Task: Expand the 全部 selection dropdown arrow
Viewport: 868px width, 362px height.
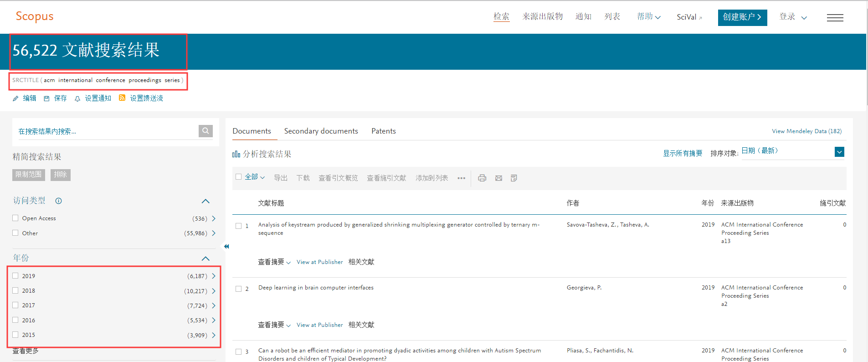Action: pyautogui.click(x=262, y=177)
